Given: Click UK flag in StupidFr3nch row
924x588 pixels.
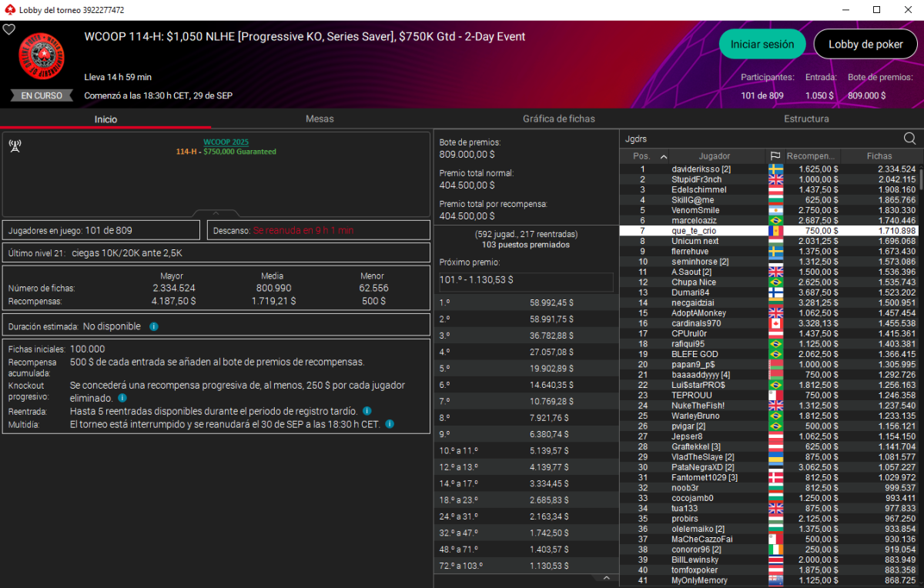Looking at the screenshot, I should (775, 179).
